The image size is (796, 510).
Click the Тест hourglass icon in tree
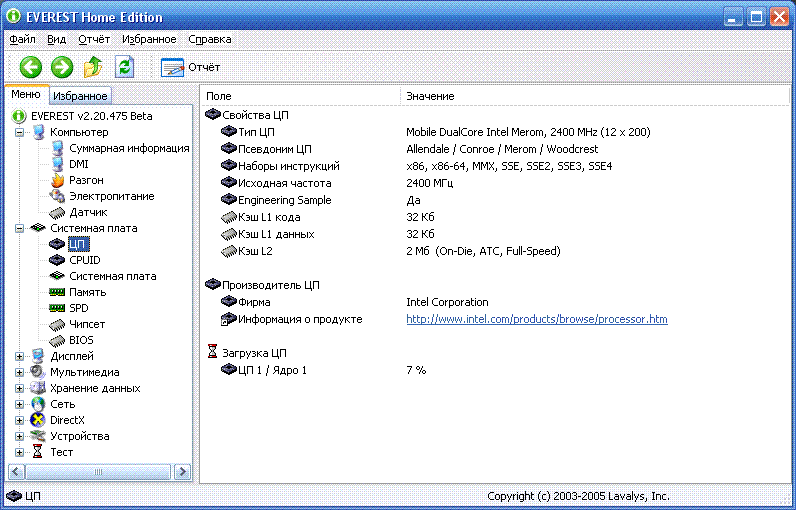pos(38,452)
